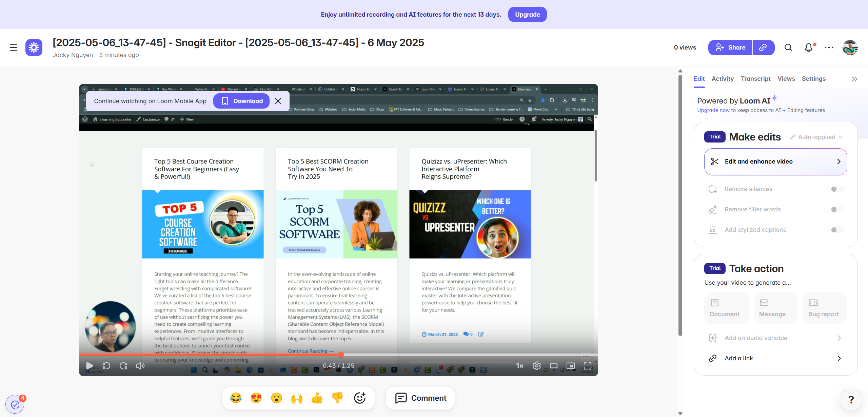This screenshot has height=417, width=868.
Task: Enter fullscreen video mode
Action: [588, 365]
